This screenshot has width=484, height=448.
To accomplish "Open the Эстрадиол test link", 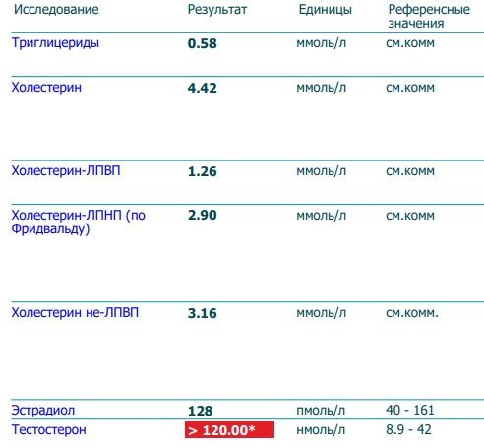I will click(x=43, y=411).
